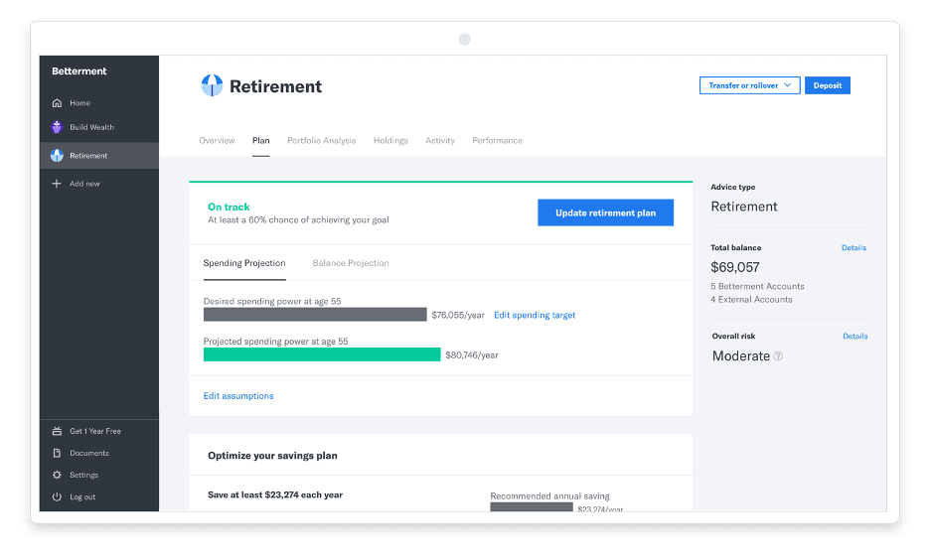This screenshot has height=560, width=930.
Task: Open Get 1 Year Free gift icon
Action: pos(57,432)
